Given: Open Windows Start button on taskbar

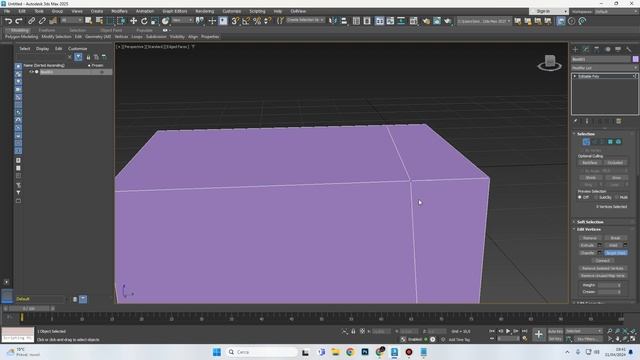Looking at the screenshot, I should tap(217, 352).
